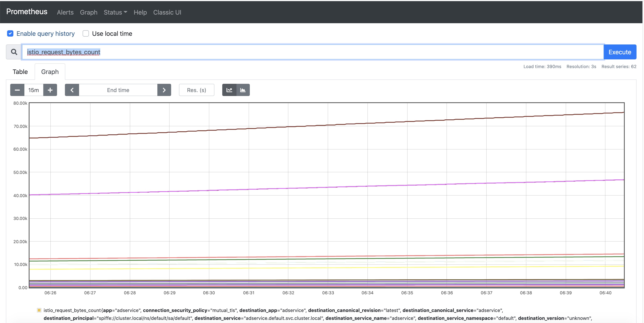Increase the time range with plus button
Screen dimensions: 644x323
point(50,90)
